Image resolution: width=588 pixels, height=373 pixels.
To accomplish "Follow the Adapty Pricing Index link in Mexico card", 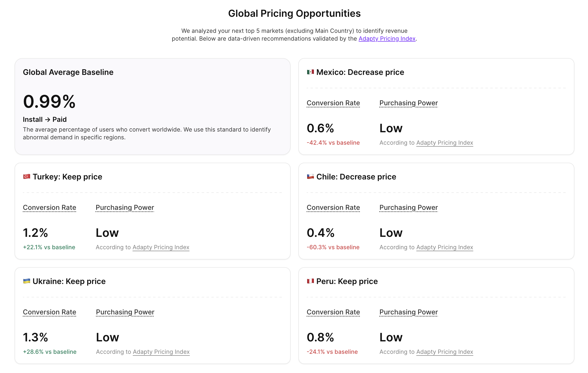I will pyautogui.click(x=444, y=142).
